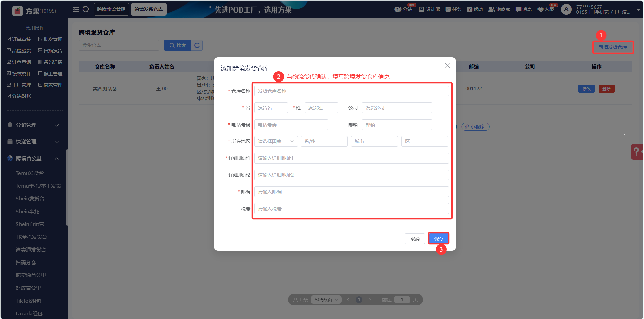Focus the 发货仓库 search field
Image resolution: width=644 pixels, height=319 pixels.
pyautogui.click(x=119, y=45)
